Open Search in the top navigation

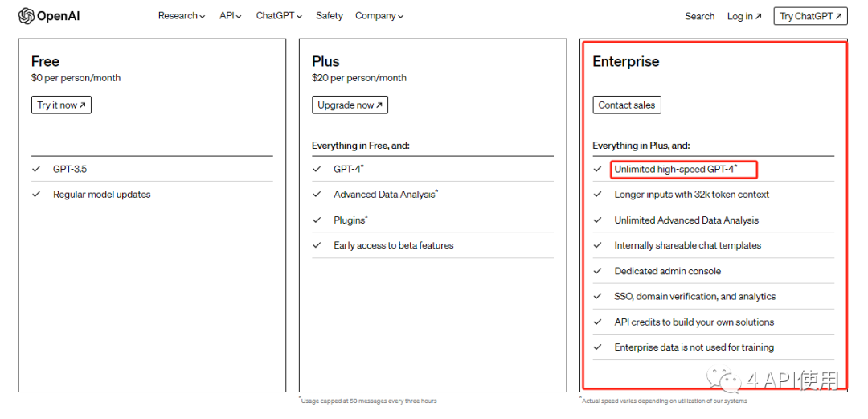point(699,16)
